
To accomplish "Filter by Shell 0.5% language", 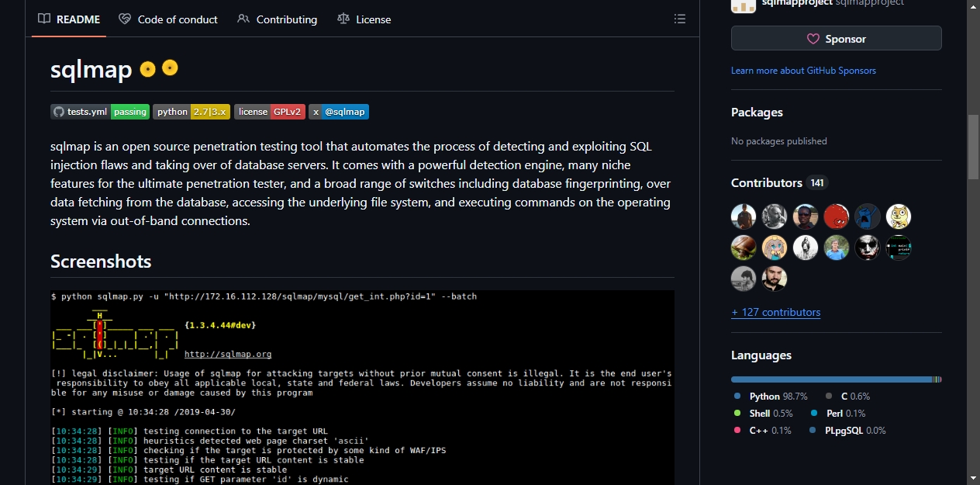I will (763, 414).
